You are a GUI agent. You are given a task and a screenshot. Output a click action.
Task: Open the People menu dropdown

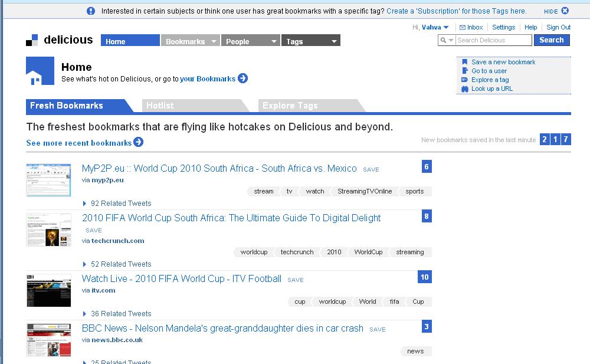click(x=274, y=41)
